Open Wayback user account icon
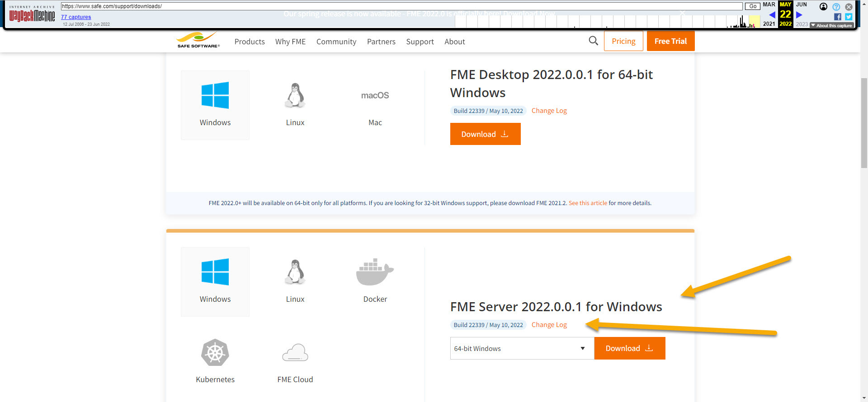Screen dimensions: 868x402 click(x=823, y=7)
